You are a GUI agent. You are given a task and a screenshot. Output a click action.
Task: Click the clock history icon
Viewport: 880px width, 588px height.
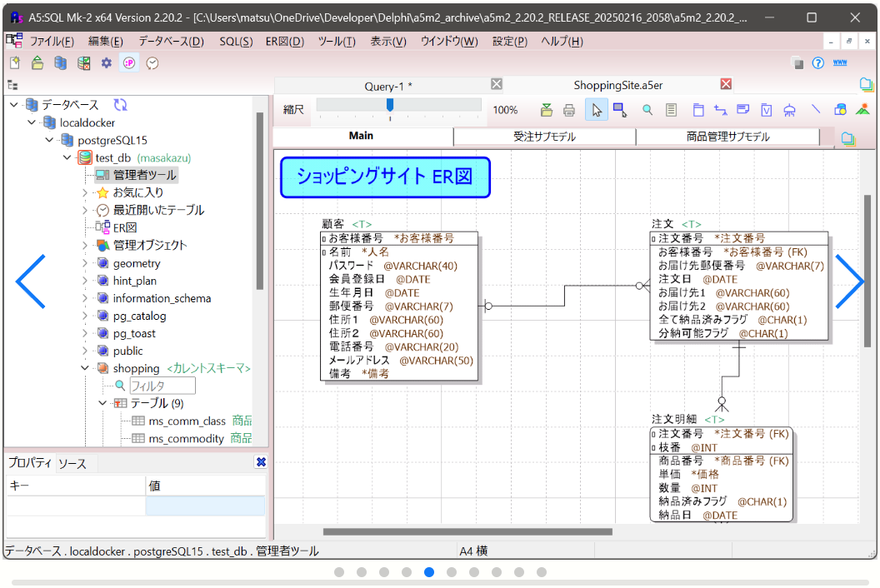(x=152, y=63)
